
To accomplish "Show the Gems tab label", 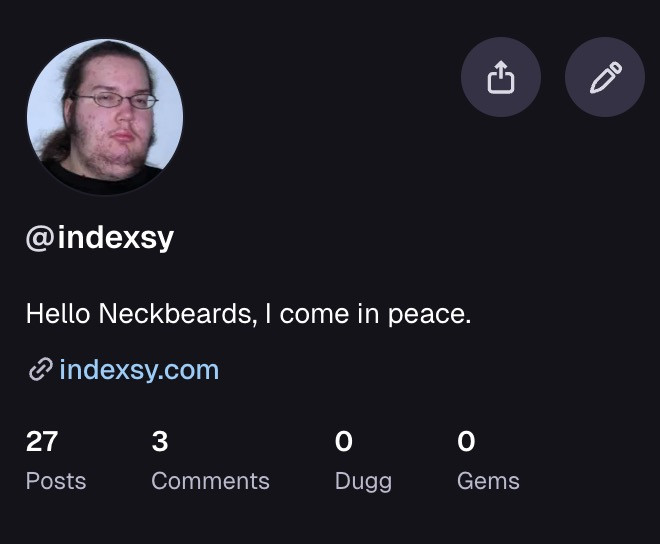I will pyautogui.click(x=488, y=481).
